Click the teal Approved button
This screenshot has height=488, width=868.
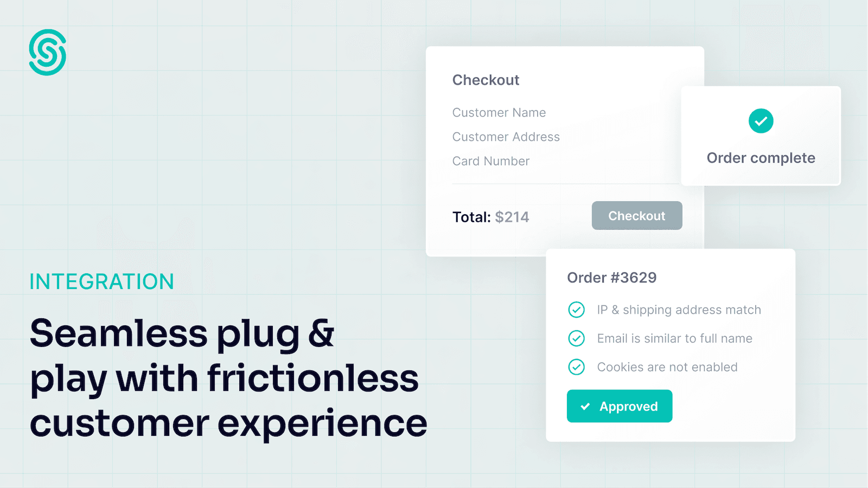click(x=620, y=406)
